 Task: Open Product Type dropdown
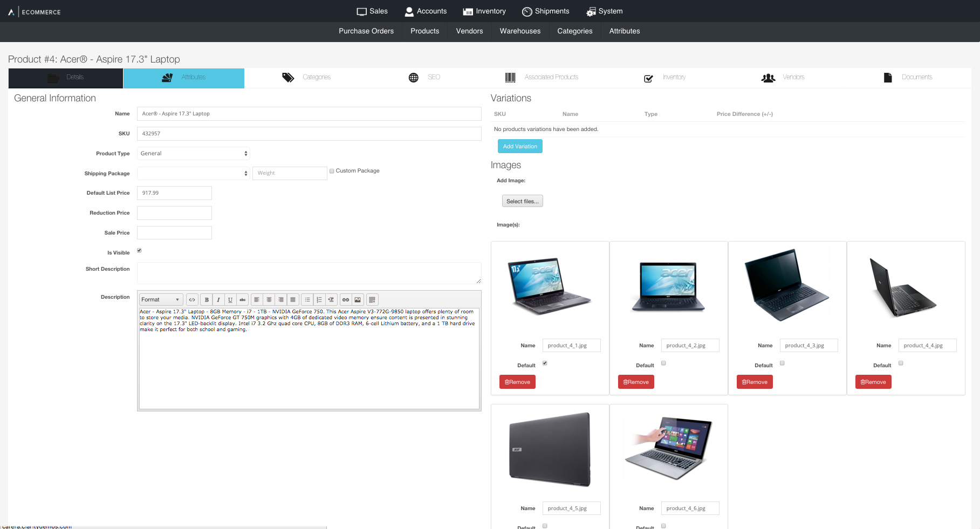(194, 154)
